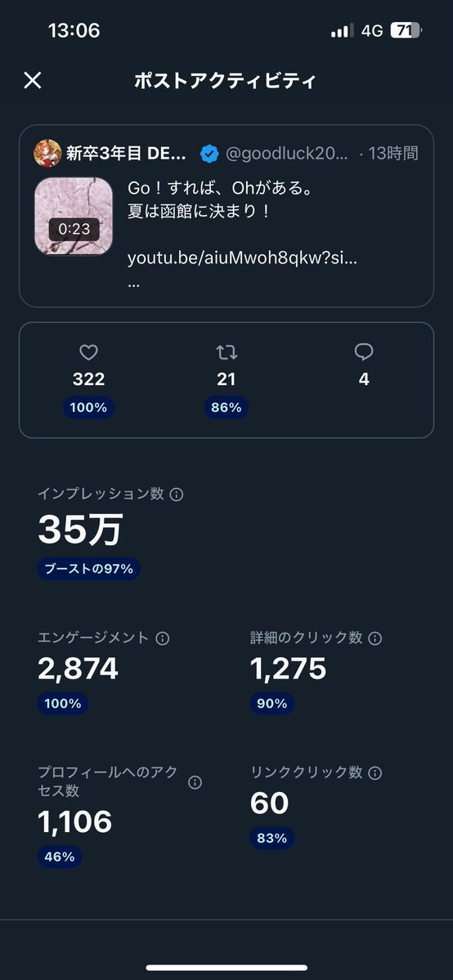
Task: Tap the heart likes icon
Action: pos(89,353)
